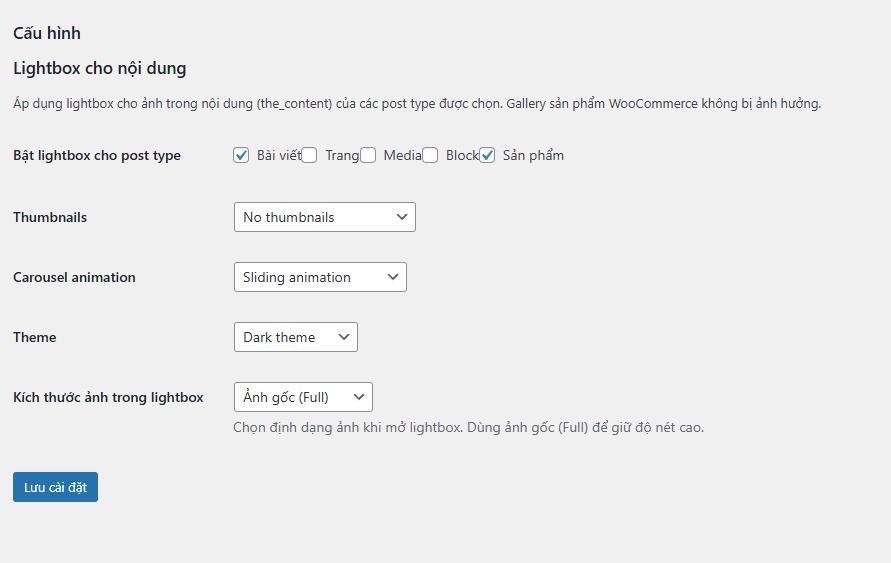Click the Lightbox cho nội dung heading

[x=100, y=68]
